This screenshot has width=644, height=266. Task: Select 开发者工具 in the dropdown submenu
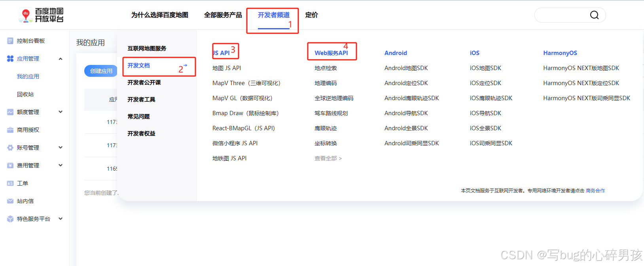tap(141, 99)
